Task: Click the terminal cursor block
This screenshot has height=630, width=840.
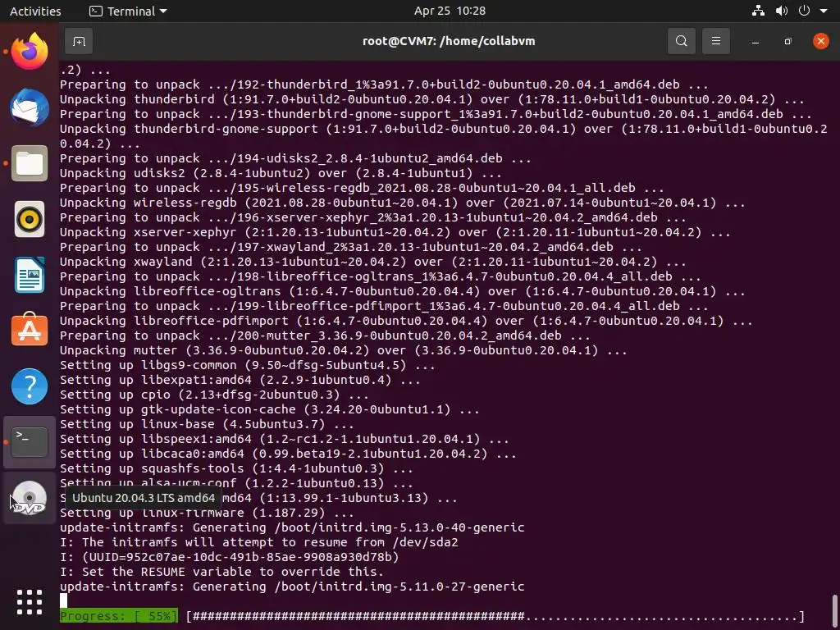Action: (63, 601)
